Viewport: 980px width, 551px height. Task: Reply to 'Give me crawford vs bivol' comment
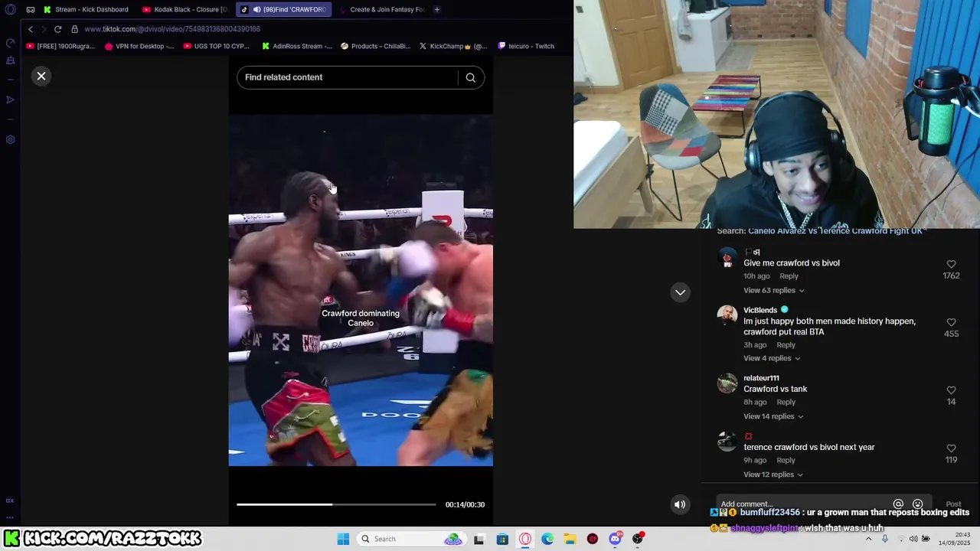789,276
